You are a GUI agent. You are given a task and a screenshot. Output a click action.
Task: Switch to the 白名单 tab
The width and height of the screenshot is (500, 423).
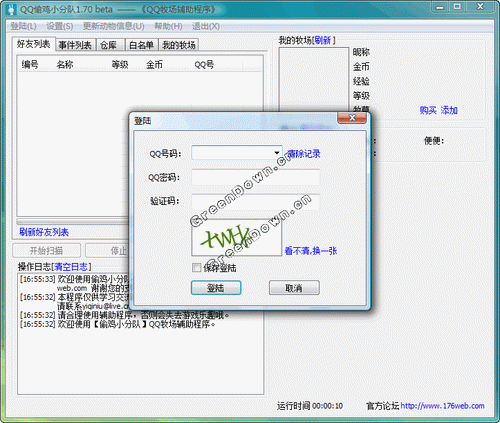point(141,45)
